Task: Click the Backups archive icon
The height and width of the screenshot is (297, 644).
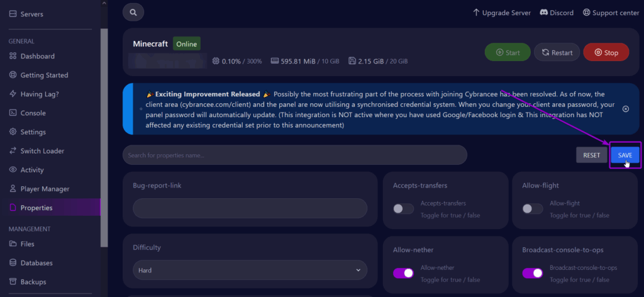Action: pos(13,281)
